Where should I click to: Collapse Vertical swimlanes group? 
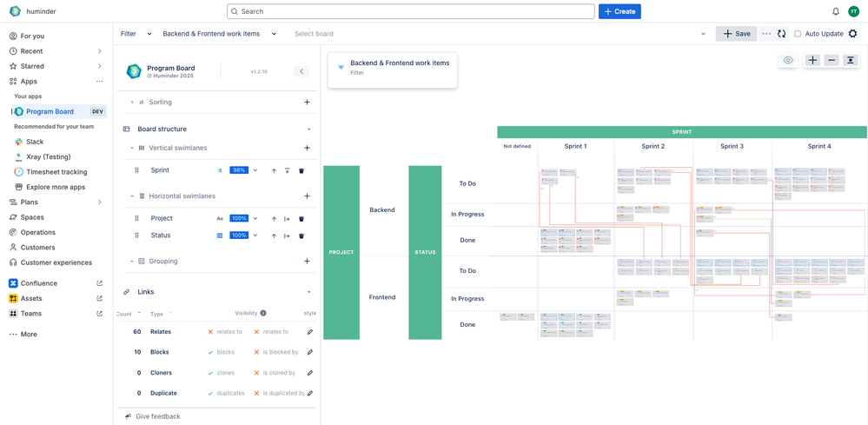[132, 149]
